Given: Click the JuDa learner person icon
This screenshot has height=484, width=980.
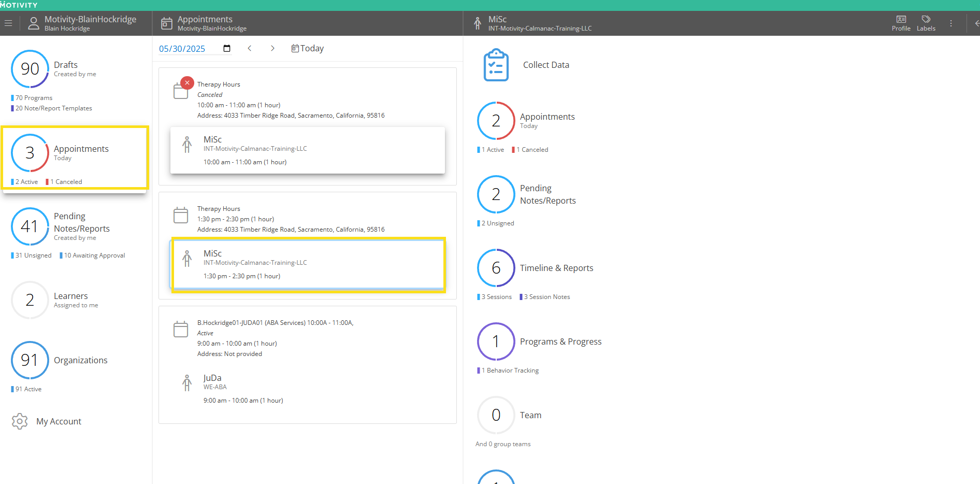Looking at the screenshot, I should pos(187,382).
